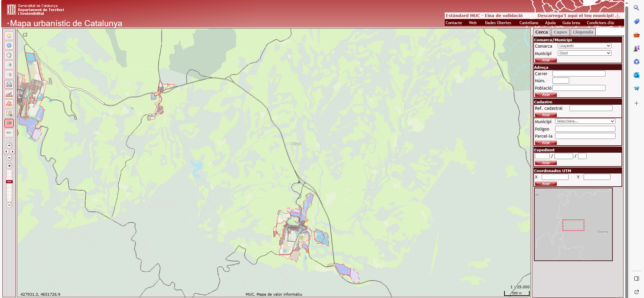
Task: Activate the pan hand tool
Action: (9, 55)
